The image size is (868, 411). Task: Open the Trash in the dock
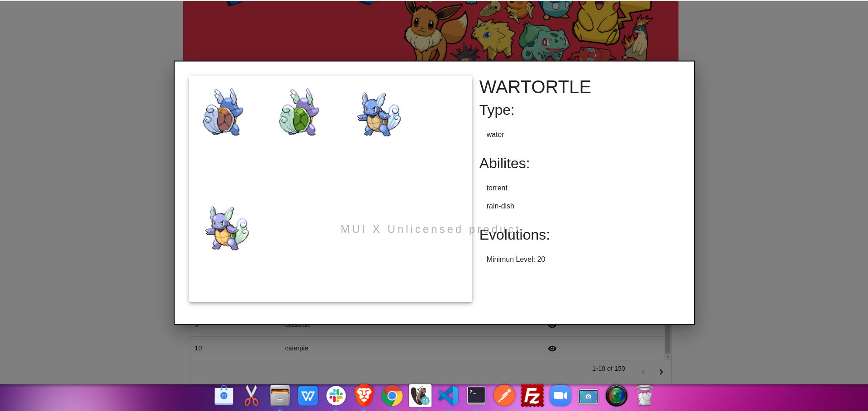click(644, 396)
